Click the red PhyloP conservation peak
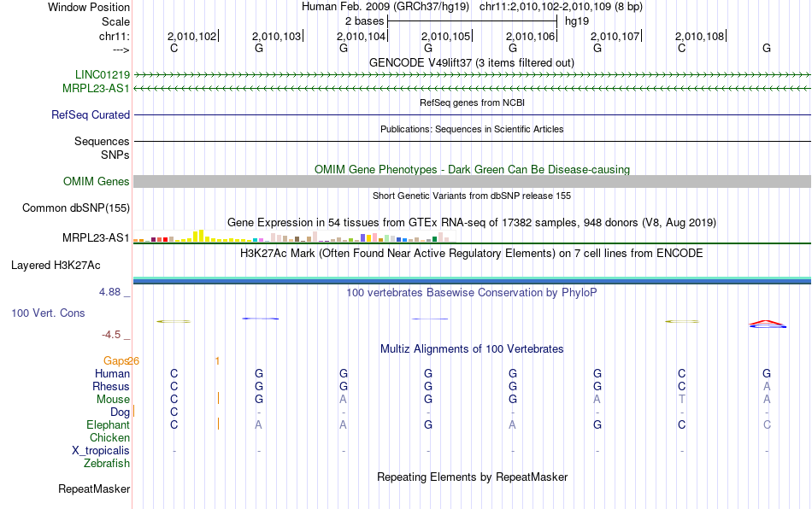 tap(767, 324)
